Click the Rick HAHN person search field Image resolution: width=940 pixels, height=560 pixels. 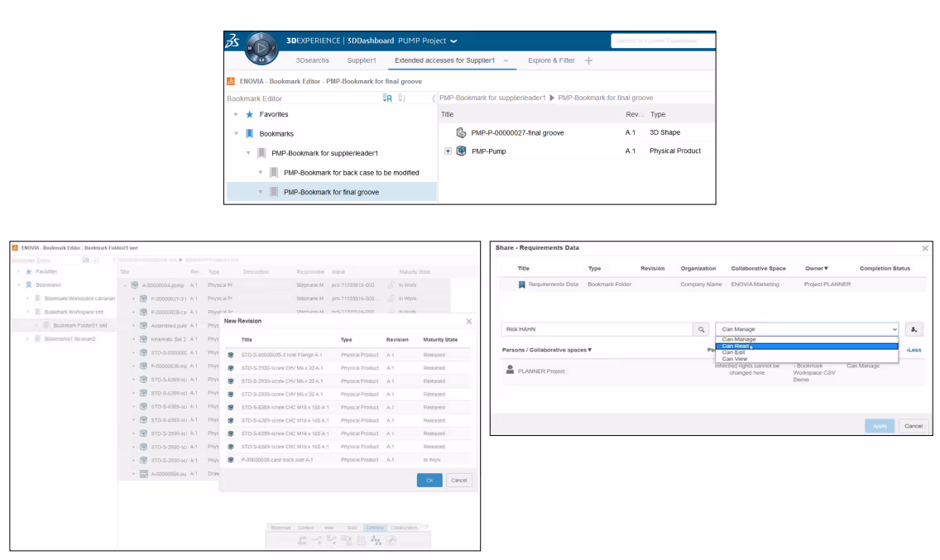pyautogui.click(x=597, y=329)
